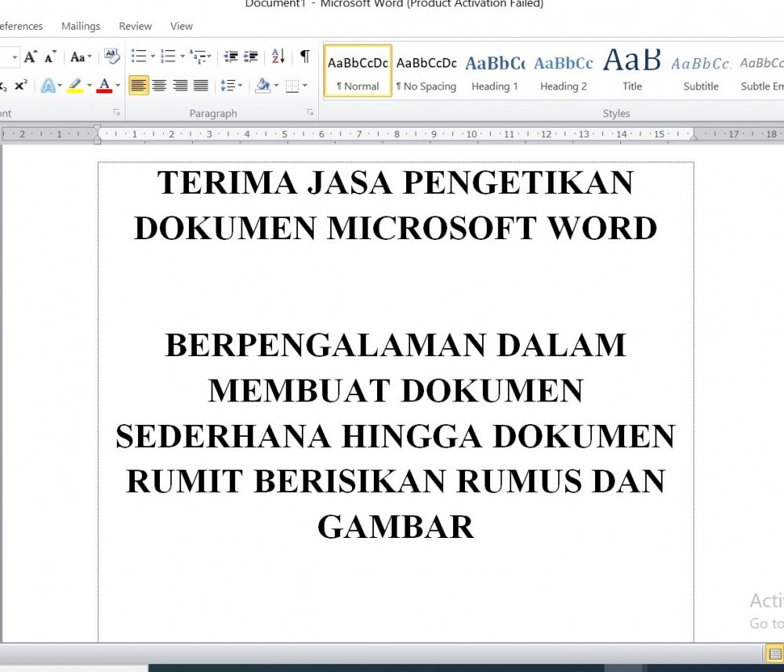Apply the No Spacing style
Screen dimensions: 784x672
tap(426, 71)
